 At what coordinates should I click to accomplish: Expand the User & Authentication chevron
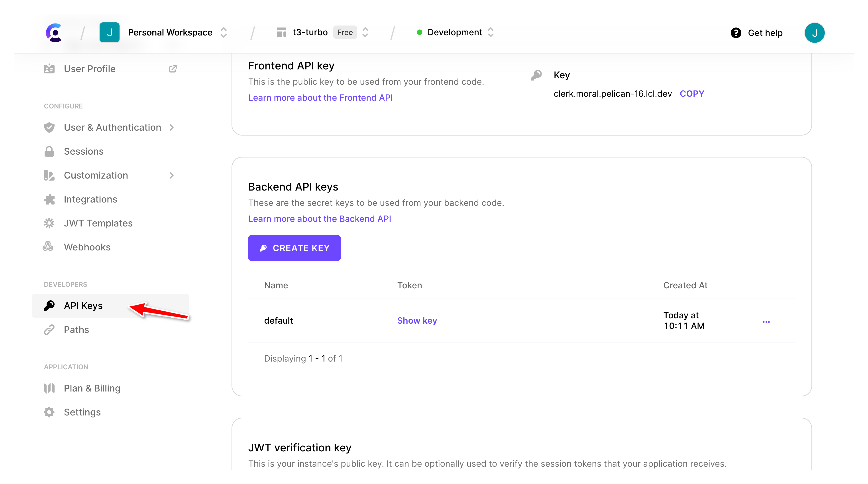point(172,127)
